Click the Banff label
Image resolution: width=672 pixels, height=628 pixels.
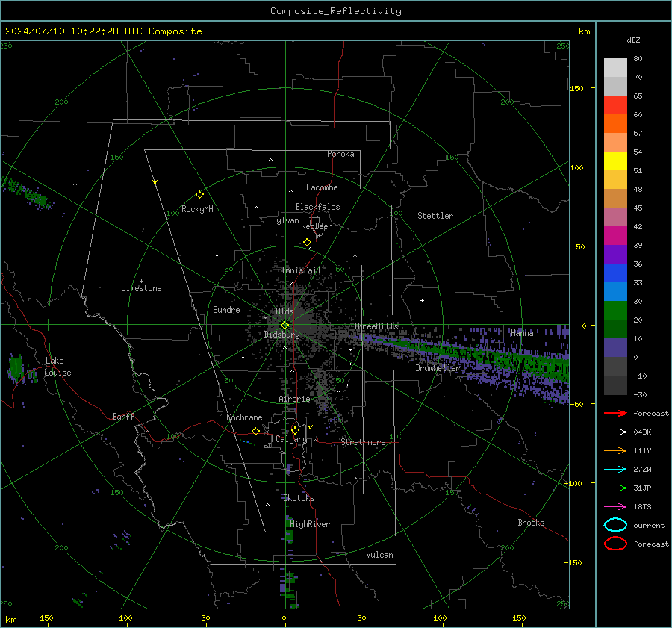point(123,416)
